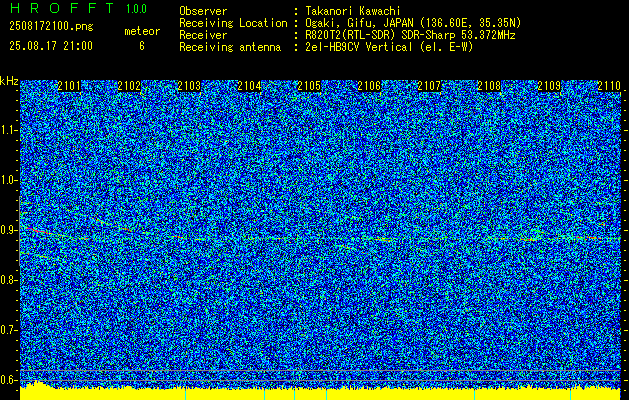The image size is (629, 400).
Task: Click the 2el-HB9CV Vertical antenna text
Action: point(389,47)
